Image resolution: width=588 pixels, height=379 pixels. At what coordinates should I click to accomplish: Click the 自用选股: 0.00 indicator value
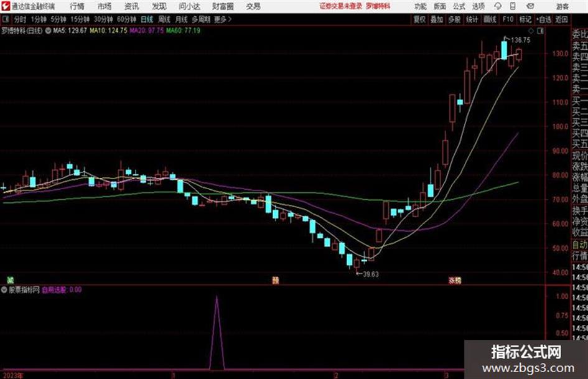tap(62, 289)
